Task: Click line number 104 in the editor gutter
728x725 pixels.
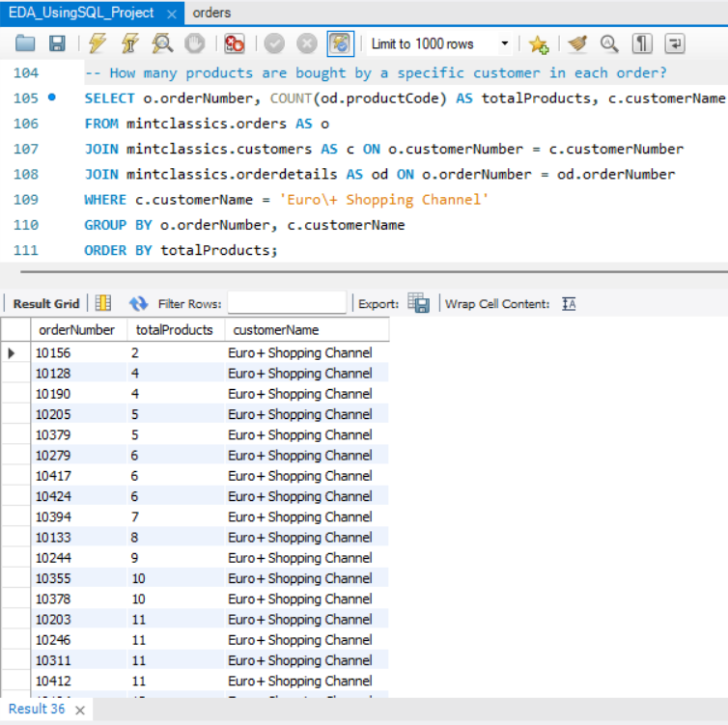Action: click(x=26, y=72)
